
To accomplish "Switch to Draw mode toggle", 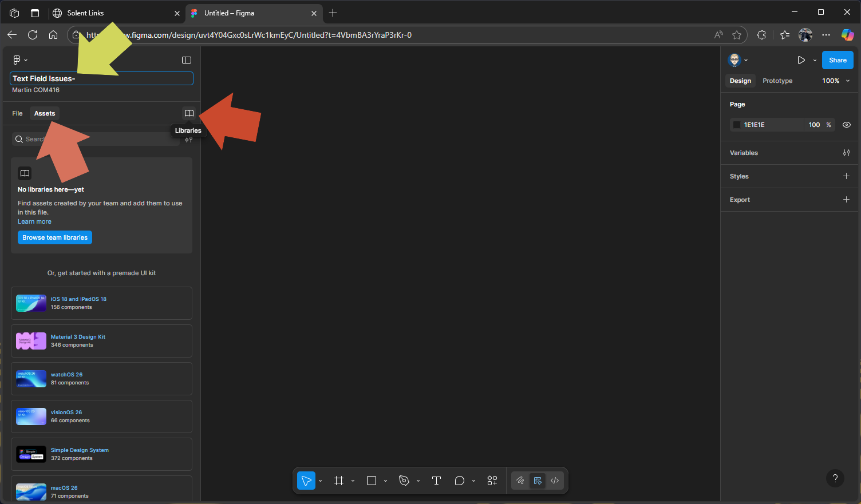I will pos(520,481).
